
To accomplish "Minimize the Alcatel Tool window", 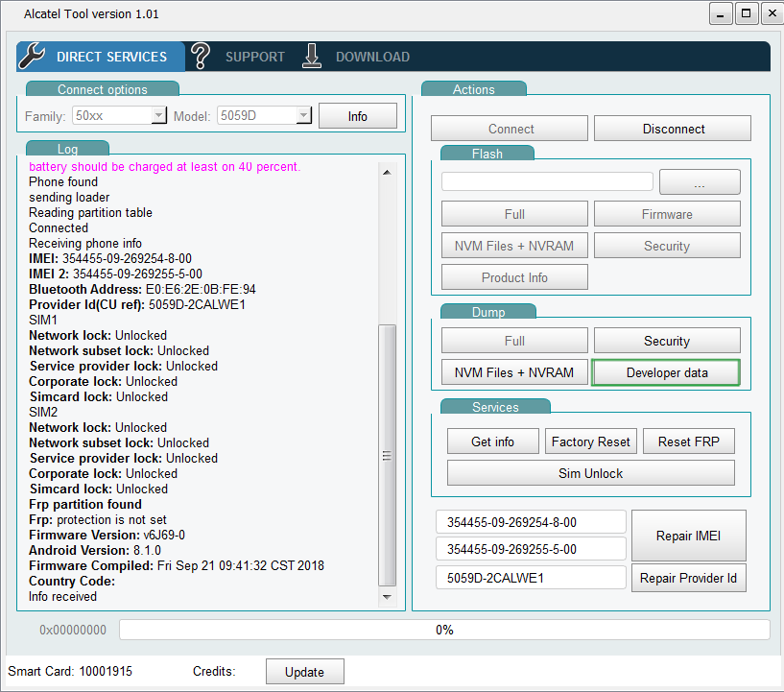I will 721,13.
